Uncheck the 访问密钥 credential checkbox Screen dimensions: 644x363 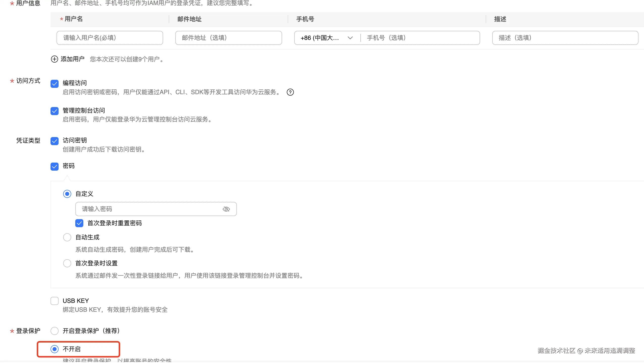(55, 141)
